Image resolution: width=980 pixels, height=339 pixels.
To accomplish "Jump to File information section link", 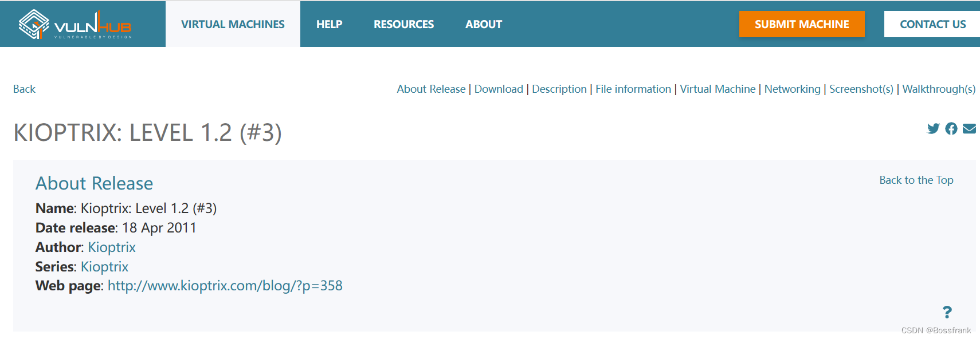I will coord(633,89).
